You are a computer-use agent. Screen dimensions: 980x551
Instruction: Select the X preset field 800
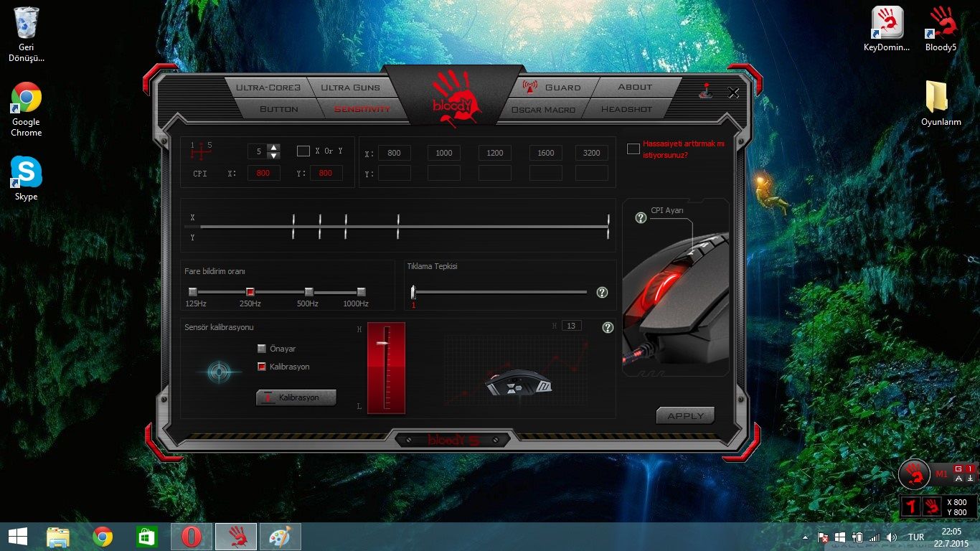tap(395, 153)
